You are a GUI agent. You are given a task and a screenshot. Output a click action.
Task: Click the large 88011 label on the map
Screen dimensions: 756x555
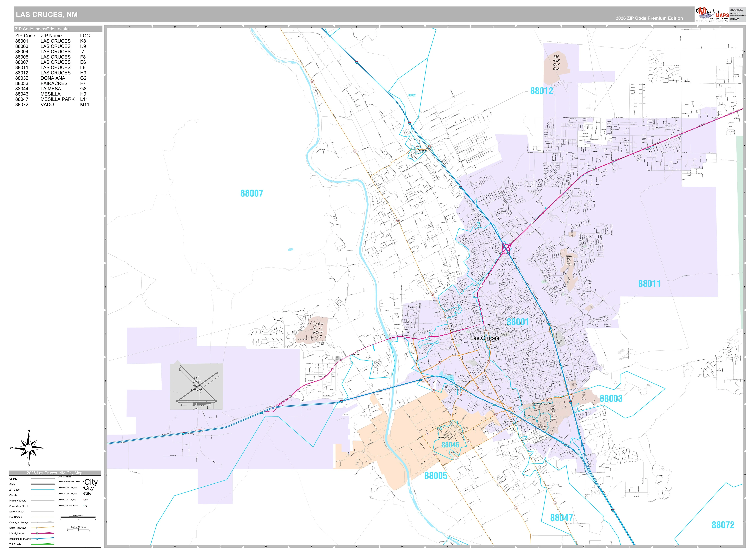(649, 283)
